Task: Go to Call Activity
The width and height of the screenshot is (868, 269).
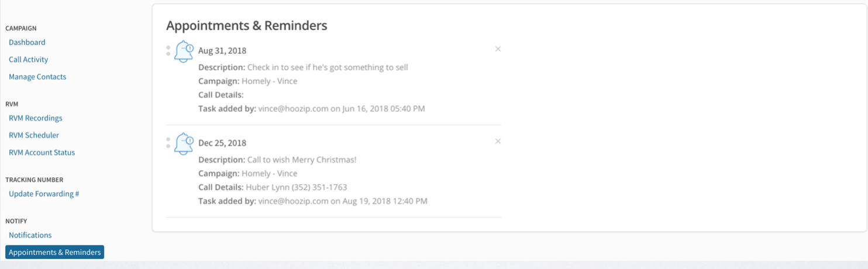Action: [29, 60]
